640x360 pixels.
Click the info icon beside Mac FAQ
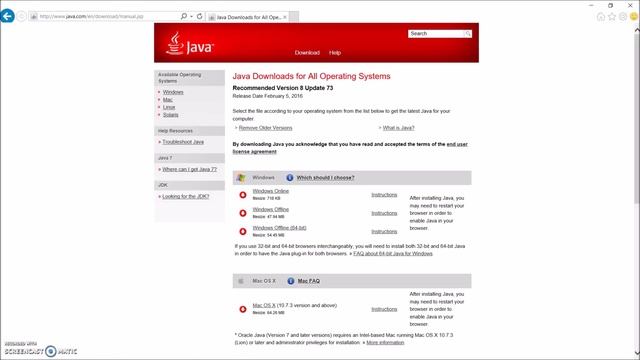[291, 281]
